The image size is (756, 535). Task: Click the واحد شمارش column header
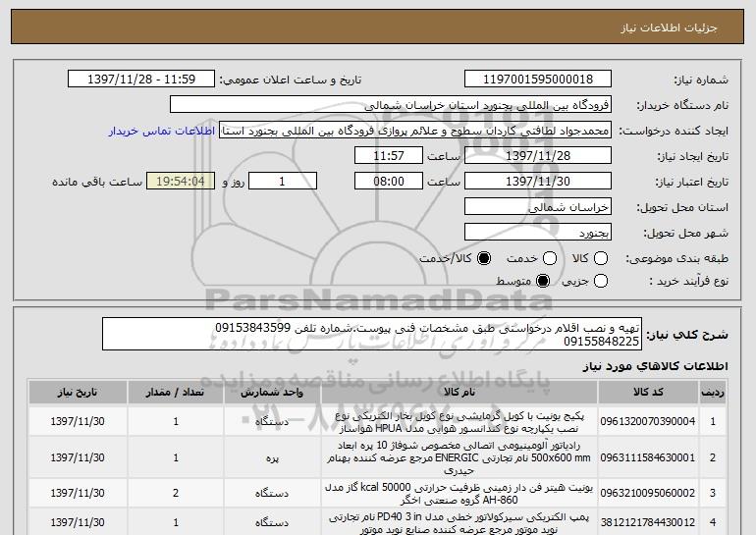coord(272,393)
